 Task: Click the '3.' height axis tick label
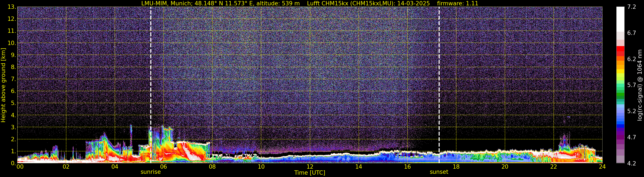click(x=13, y=127)
